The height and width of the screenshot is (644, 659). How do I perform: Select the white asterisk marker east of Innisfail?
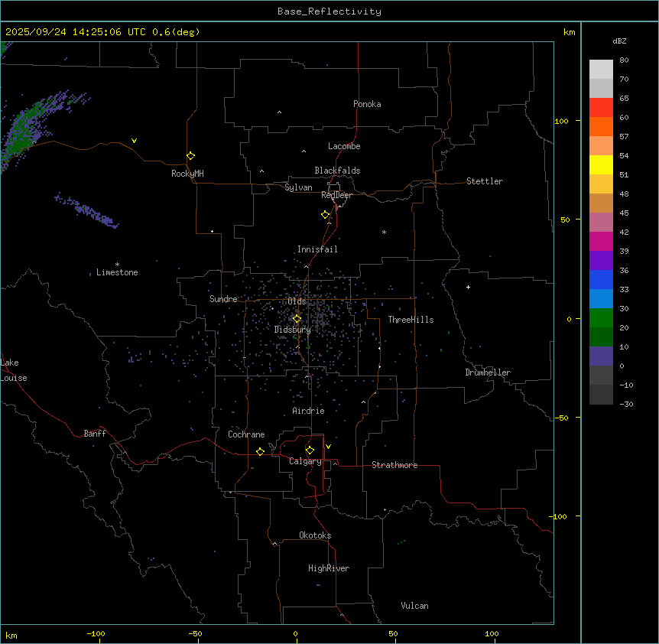(384, 233)
